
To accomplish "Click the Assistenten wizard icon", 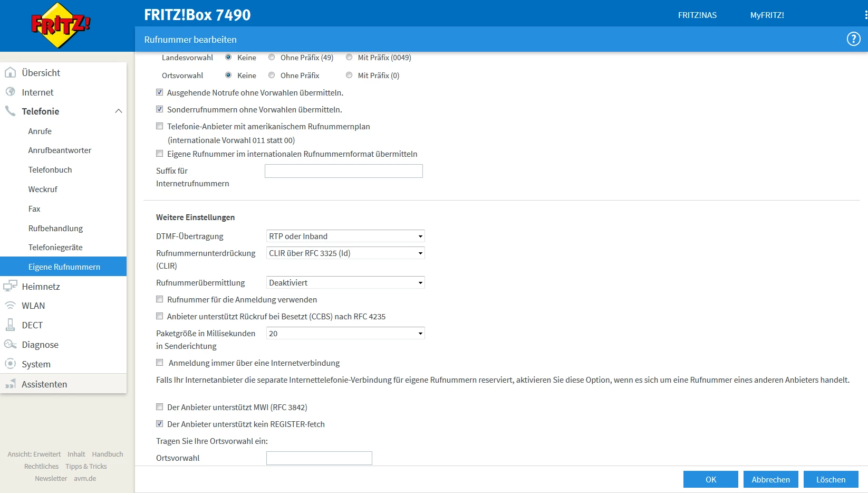I will [10, 384].
